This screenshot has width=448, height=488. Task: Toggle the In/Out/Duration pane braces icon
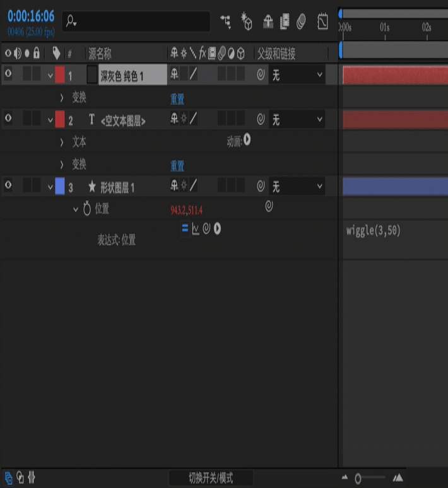31,477
